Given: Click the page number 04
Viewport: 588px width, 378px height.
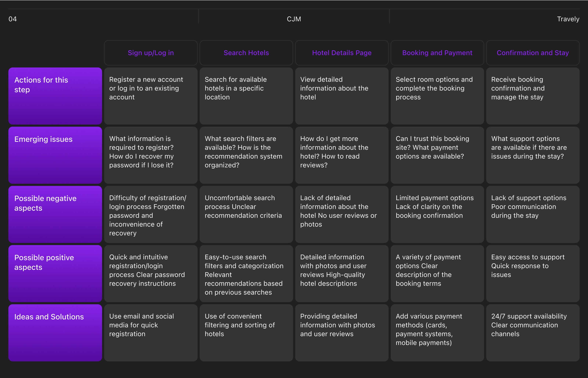Looking at the screenshot, I should (12, 19).
